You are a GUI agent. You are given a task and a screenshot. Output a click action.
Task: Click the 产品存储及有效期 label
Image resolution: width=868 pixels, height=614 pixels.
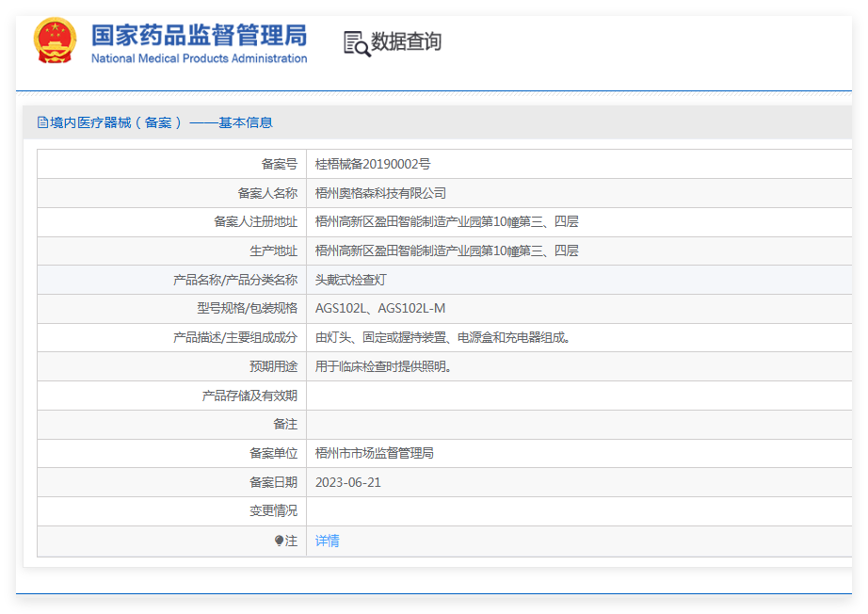(x=249, y=396)
